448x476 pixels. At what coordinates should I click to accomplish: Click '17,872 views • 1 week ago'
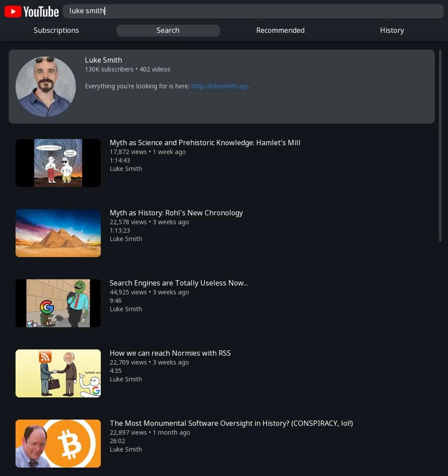(148, 152)
